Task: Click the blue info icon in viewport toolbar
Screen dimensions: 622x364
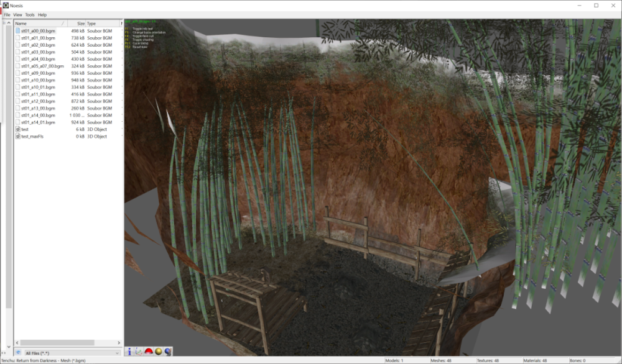Action: [x=129, y=352]
